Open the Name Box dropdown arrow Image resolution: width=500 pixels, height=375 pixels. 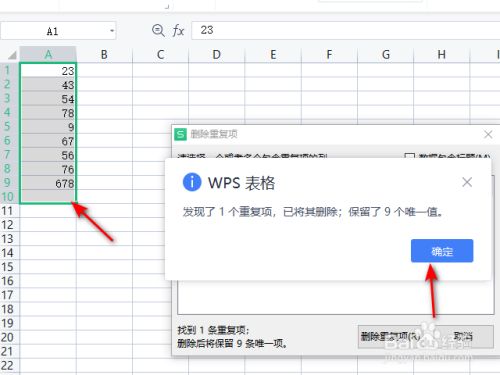tap(112, 31)
